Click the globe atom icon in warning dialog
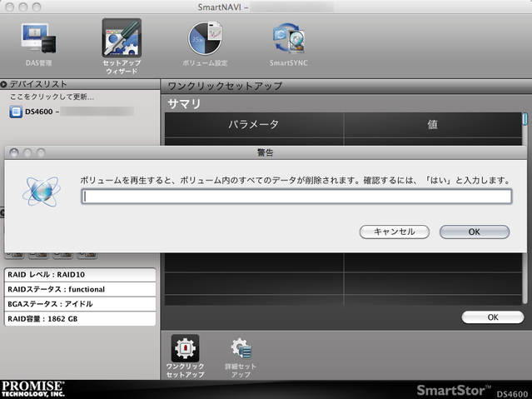Viewport: 532px width, 399px height. click(39, 191)
